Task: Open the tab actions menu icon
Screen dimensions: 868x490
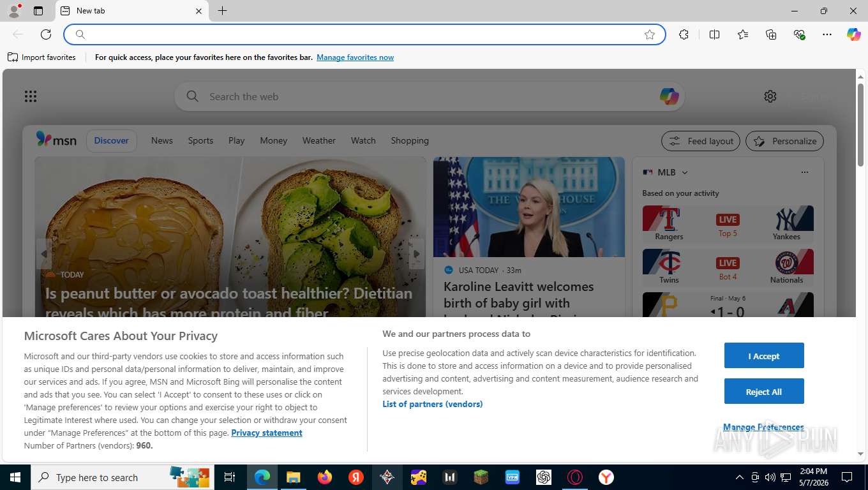Action: point(38,11)
